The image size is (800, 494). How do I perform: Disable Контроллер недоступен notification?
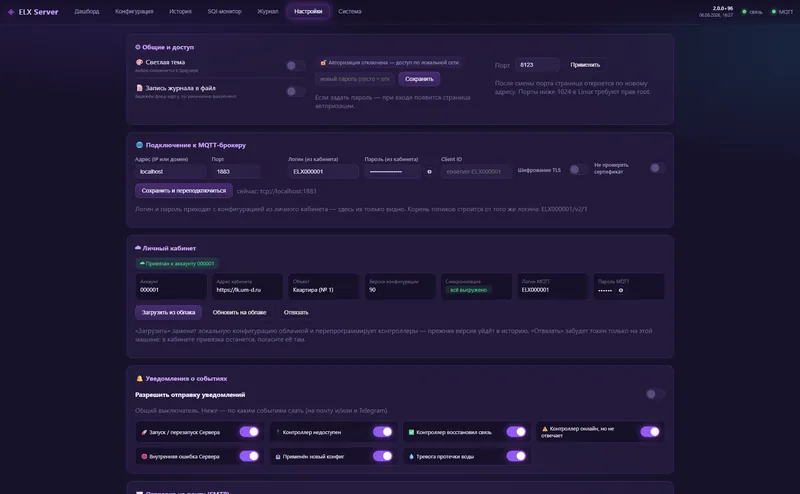click(382, 432)
